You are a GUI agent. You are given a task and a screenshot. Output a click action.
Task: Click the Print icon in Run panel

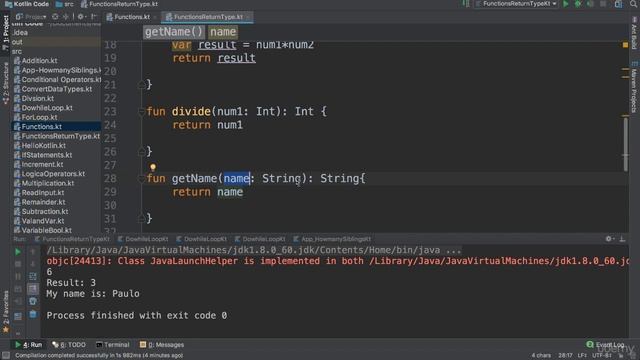click(x=33, y=301)
